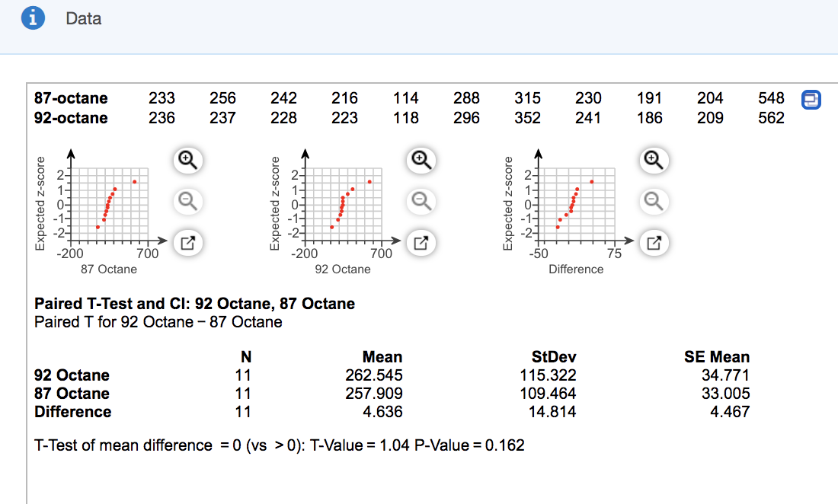Click the 92-octane value 186

click(649, 118)
